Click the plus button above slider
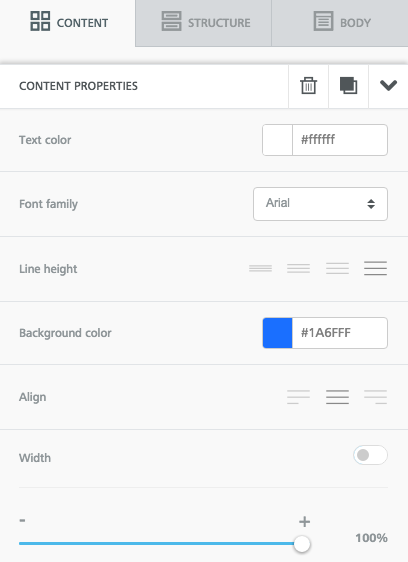 (304, 521)
